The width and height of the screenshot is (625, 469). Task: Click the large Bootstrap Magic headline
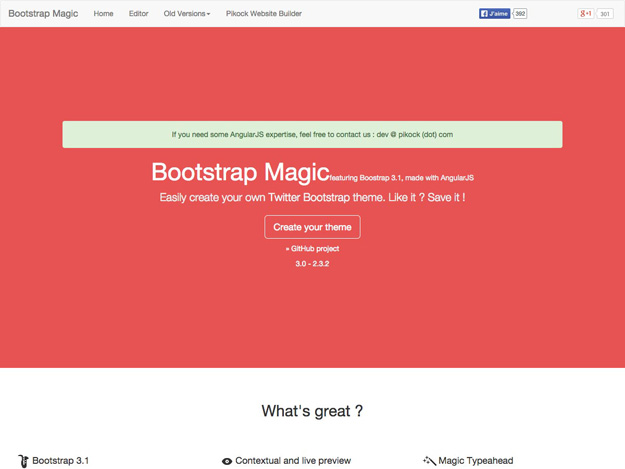[240, 172]
